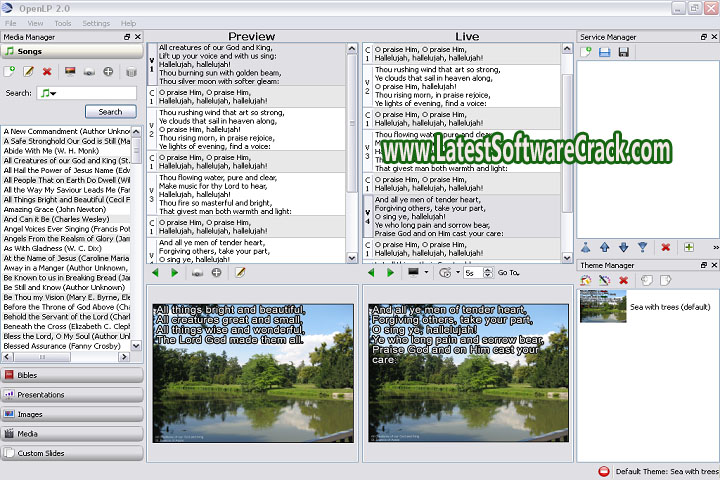Send the selected song live from Media Manager

tap(89, 72)
